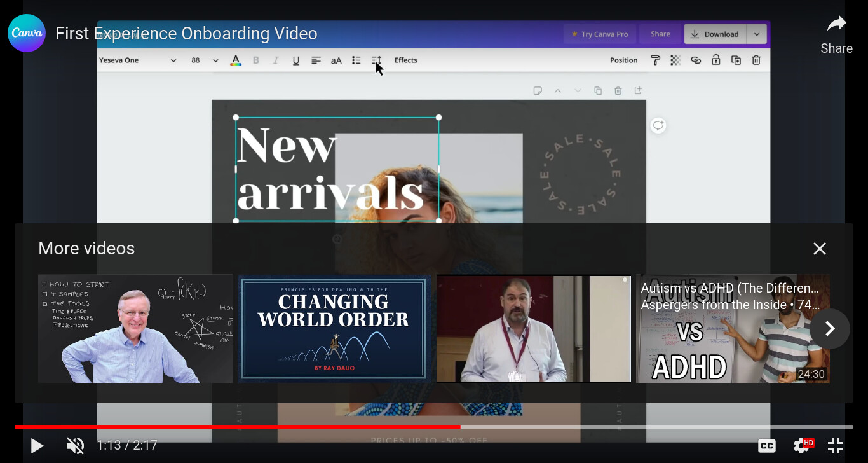Duplicate the page using the page icons
Image resolution: width=868 pixels, height=463 pixels.
pyautogui.click(x=598, y=91)
